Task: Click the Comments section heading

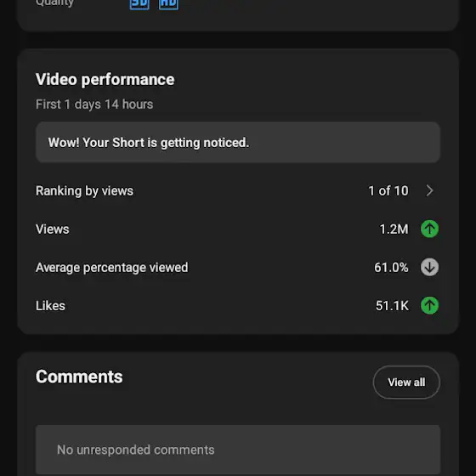Action: point(79,377)
